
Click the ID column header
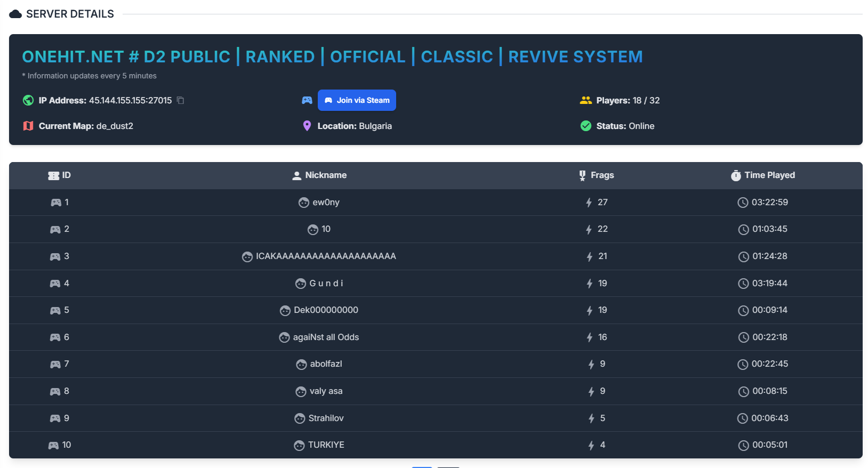[66, 175]
